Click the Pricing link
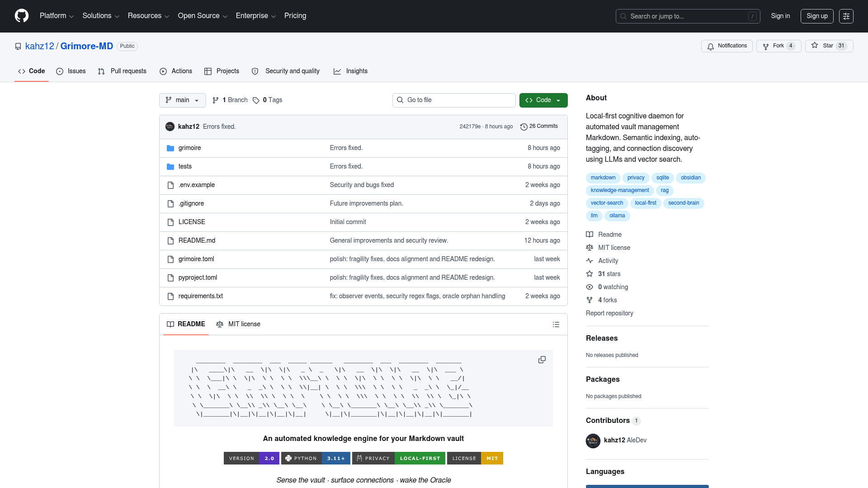The height and width of the screenshot is (488, 868). coord(295,16)
